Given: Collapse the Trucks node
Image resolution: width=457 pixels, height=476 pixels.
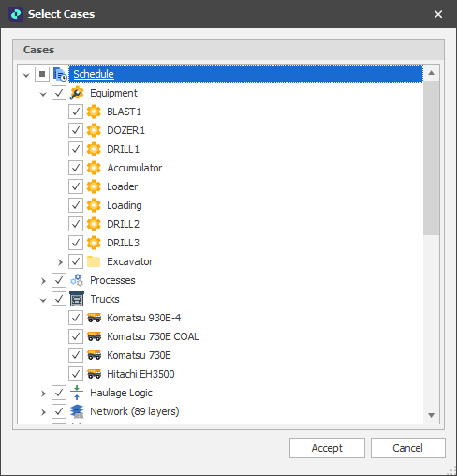Looking at the screenshot, I should tap(43, 300).
